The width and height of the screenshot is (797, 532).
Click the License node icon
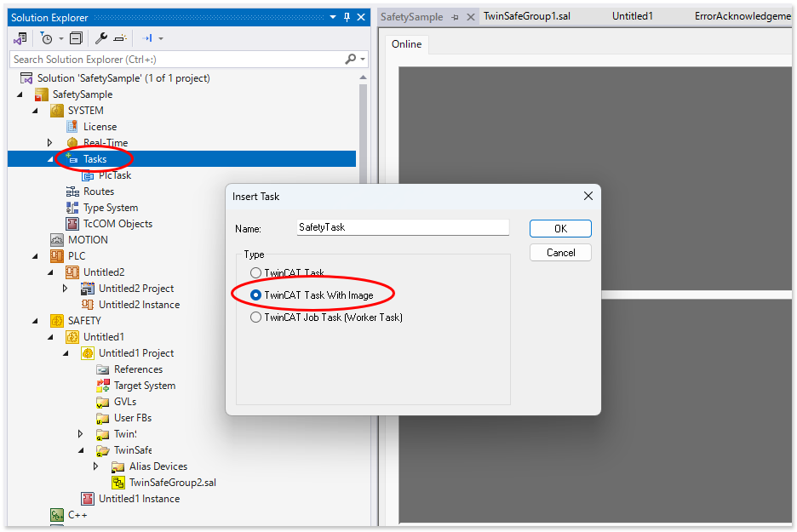point(72,127)
